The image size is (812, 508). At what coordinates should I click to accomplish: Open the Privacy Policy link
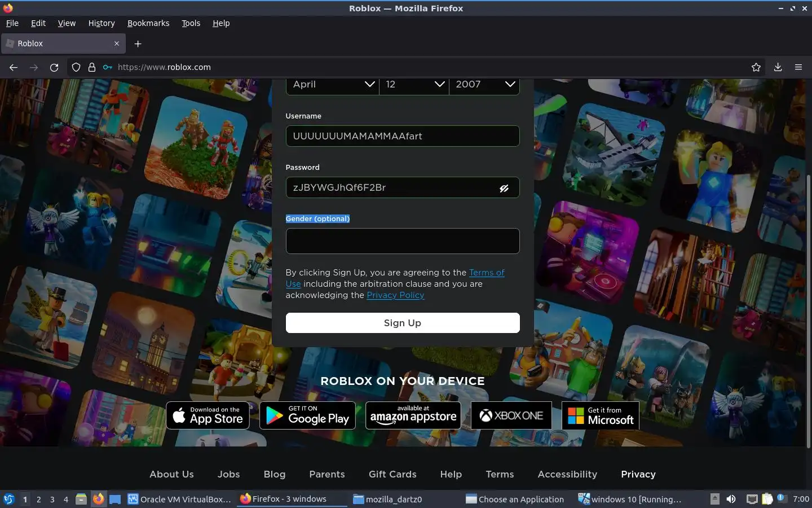[395, 295]
